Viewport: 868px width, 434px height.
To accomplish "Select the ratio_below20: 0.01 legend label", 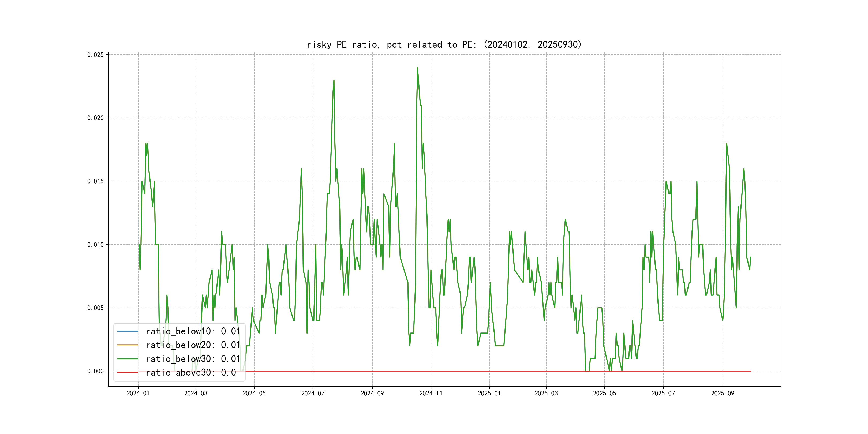I will point(193,345).
